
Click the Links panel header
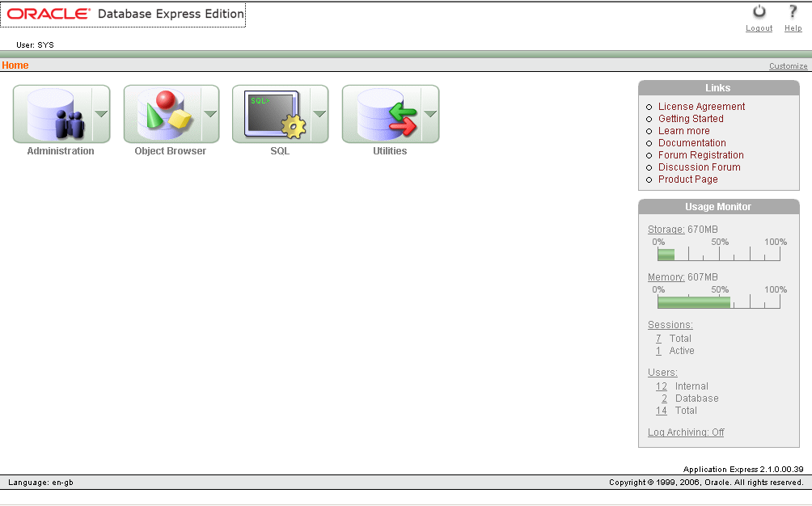point(719,88)
